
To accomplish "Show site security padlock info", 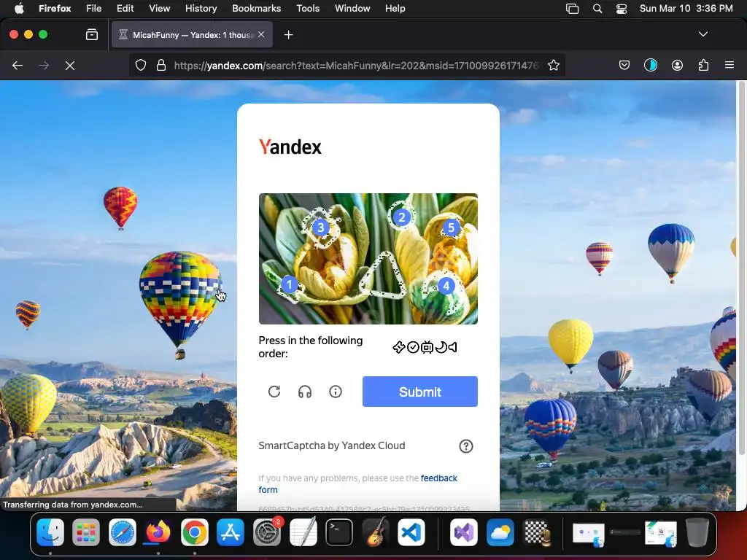I will point(161,65).
